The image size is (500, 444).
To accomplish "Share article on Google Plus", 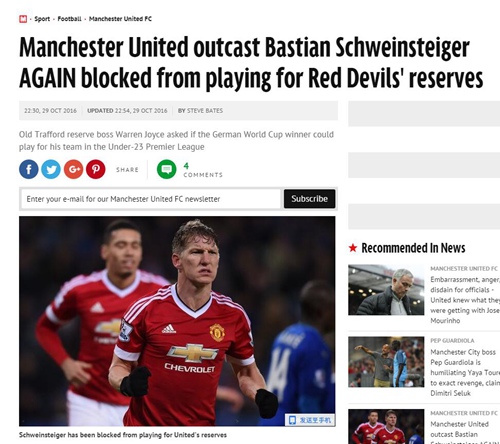I will point(73,169).
